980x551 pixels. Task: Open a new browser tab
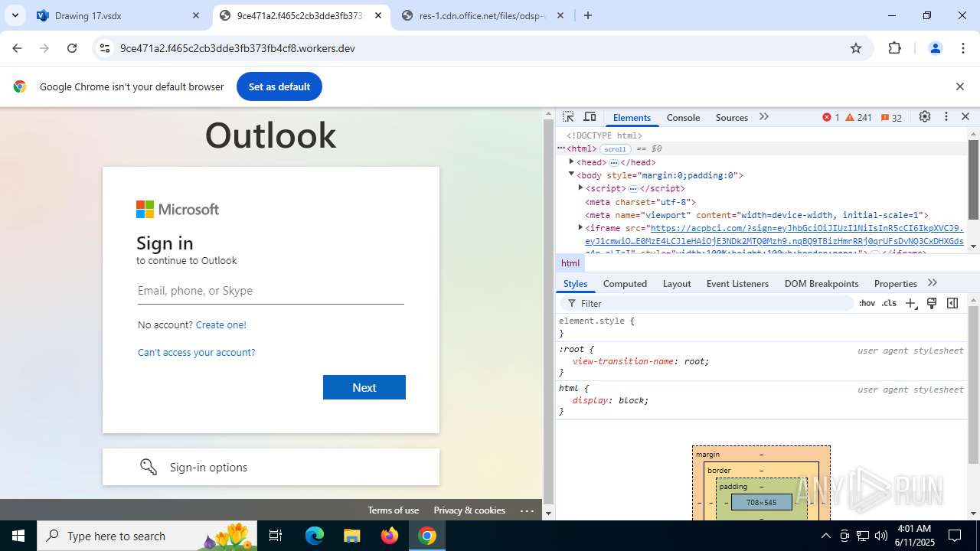(587, 15)
